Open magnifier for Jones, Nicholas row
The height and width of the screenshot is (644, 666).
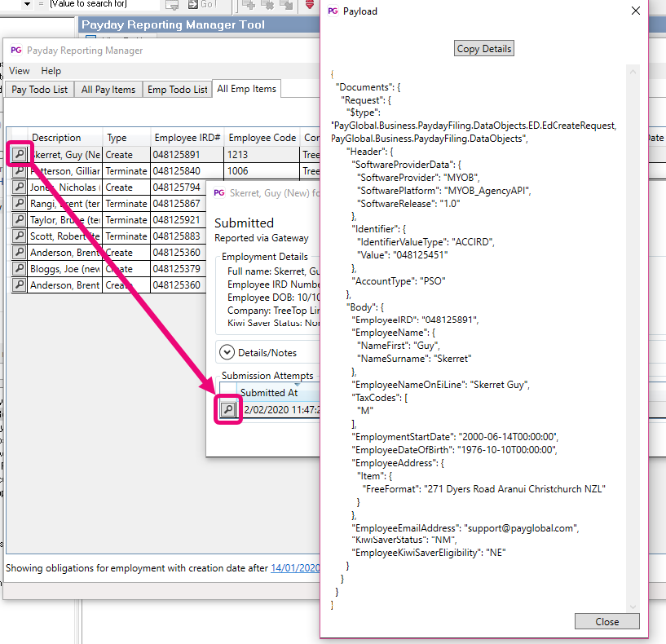click(x=20, y=187)
